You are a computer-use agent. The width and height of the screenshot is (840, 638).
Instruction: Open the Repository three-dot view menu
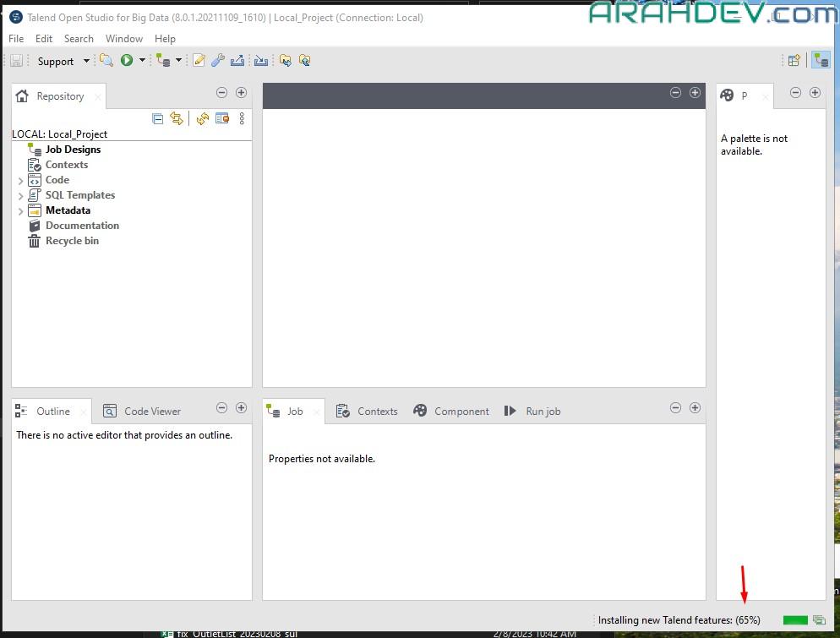[242, 119]
